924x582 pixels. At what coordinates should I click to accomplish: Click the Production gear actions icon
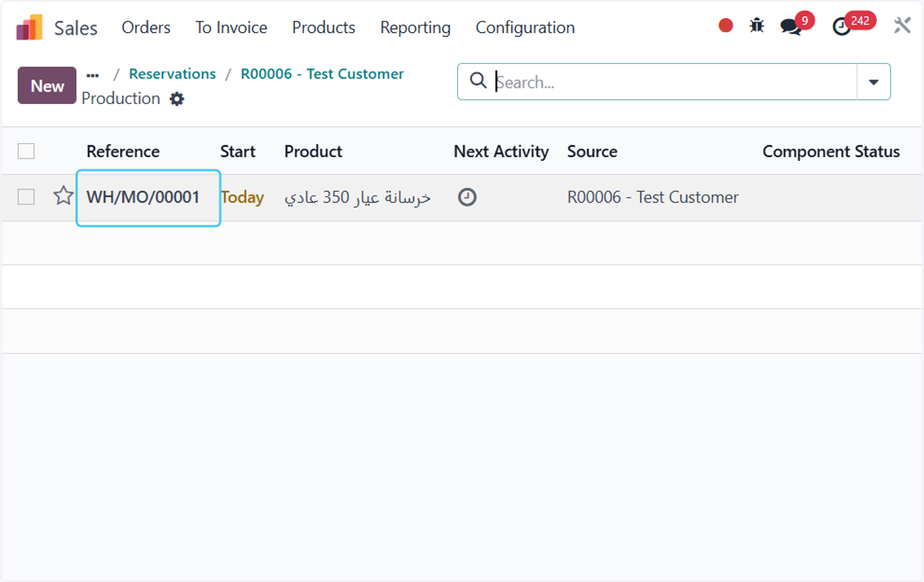point(177,99)
